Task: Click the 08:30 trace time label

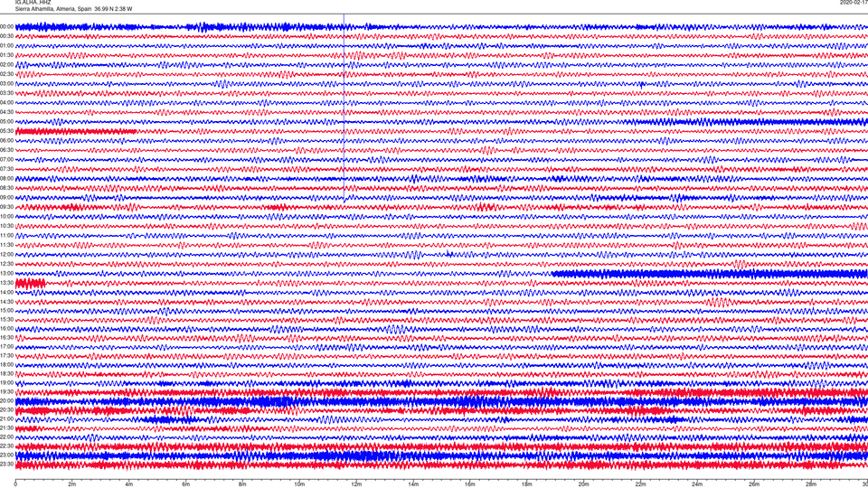Action: (x=6, y=188)
